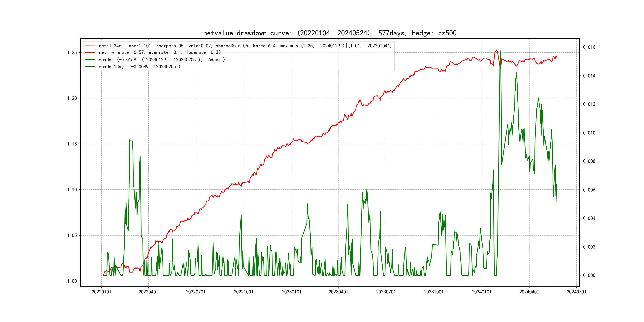Click the red winrate legend line swatch
644x322 pixels.
[90, 52]
